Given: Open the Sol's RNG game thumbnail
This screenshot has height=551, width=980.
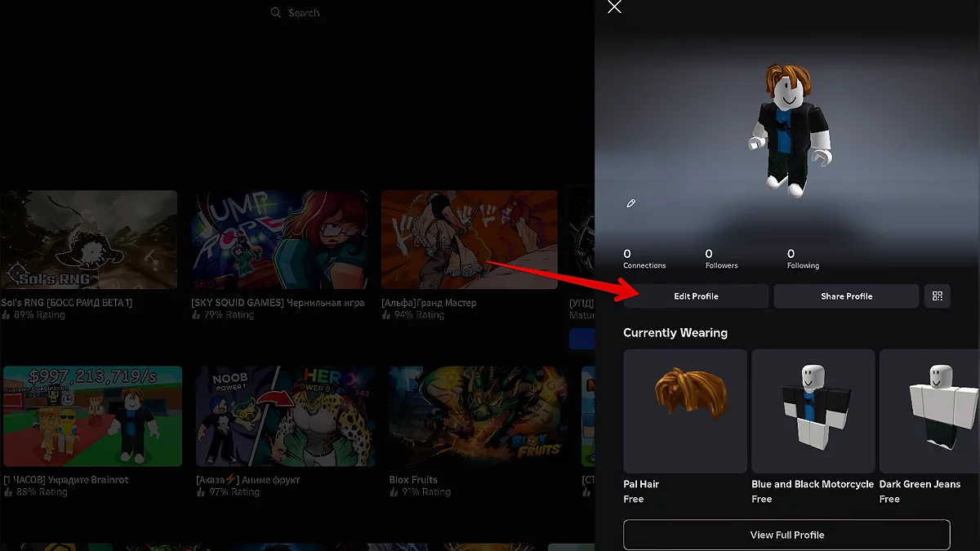Looking at the screenshot, I should [88, 240].
